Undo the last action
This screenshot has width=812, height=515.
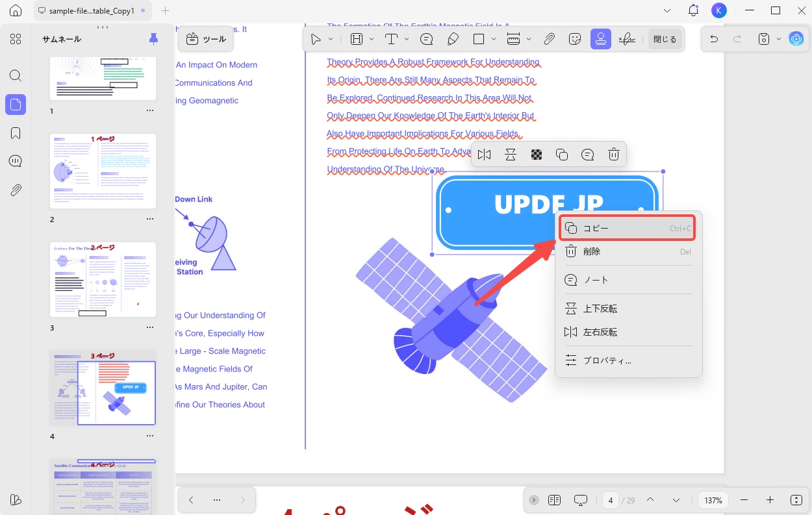tap(714, 39)
